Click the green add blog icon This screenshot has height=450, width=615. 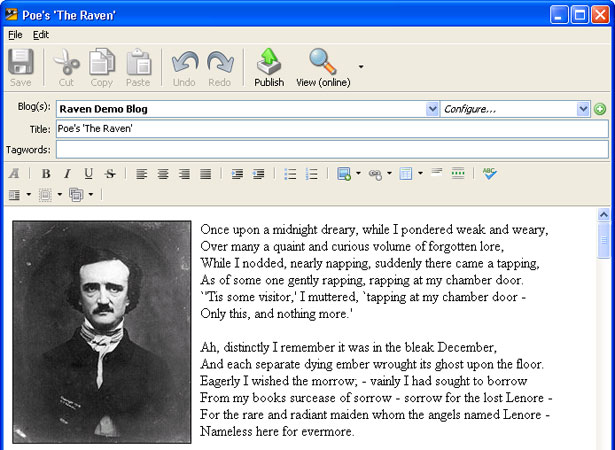coord(600,109)
